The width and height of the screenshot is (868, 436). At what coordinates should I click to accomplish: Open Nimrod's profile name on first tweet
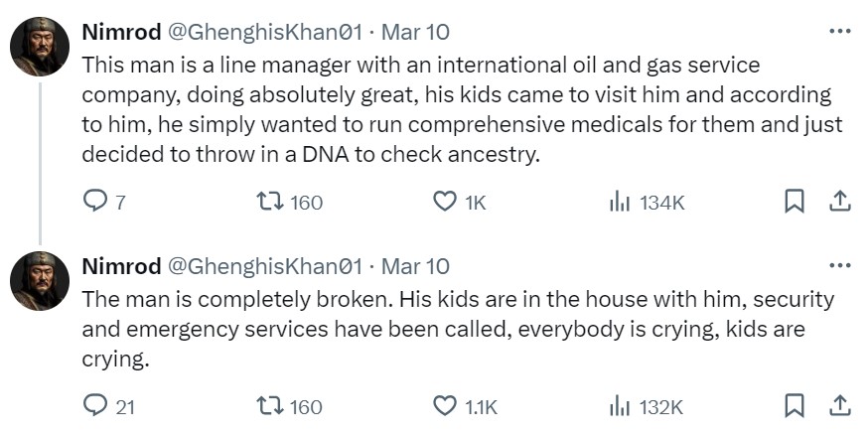coord(120,32)
